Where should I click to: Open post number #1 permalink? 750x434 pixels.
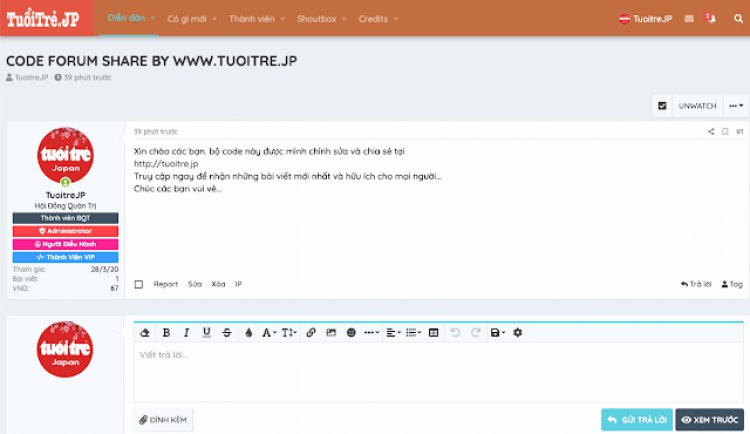(739, 132)
